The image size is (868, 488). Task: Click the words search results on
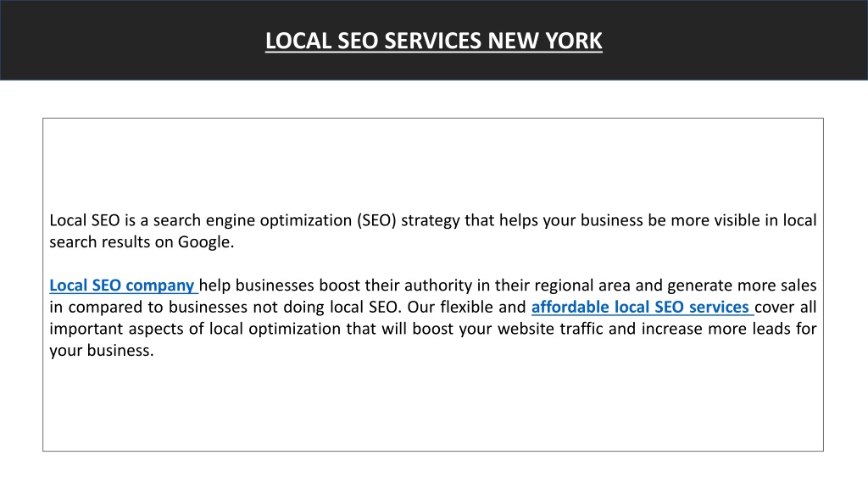[111, 242]
